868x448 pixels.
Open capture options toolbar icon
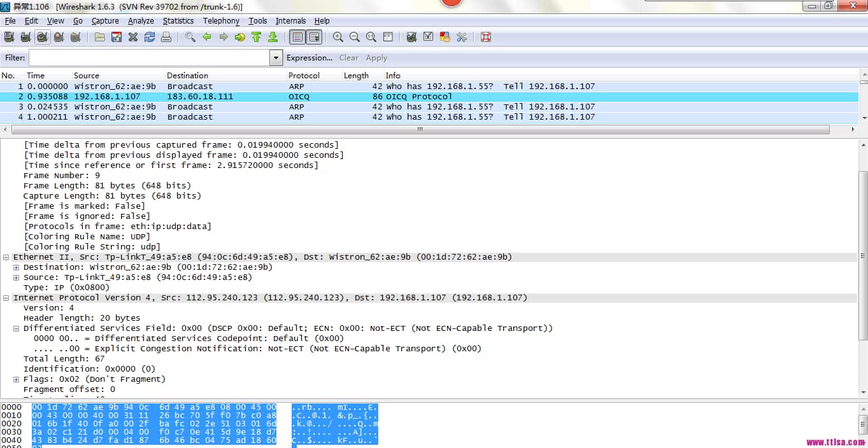pos(25,37)
